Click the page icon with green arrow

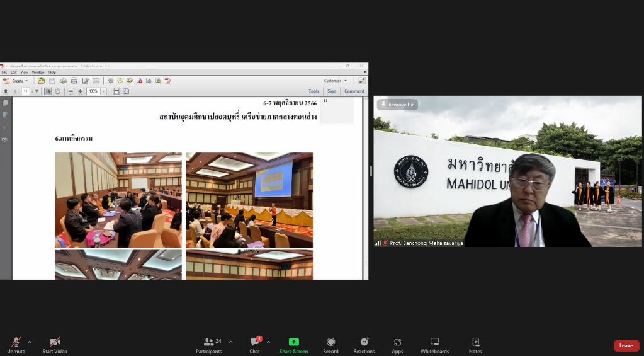point(158,81)
